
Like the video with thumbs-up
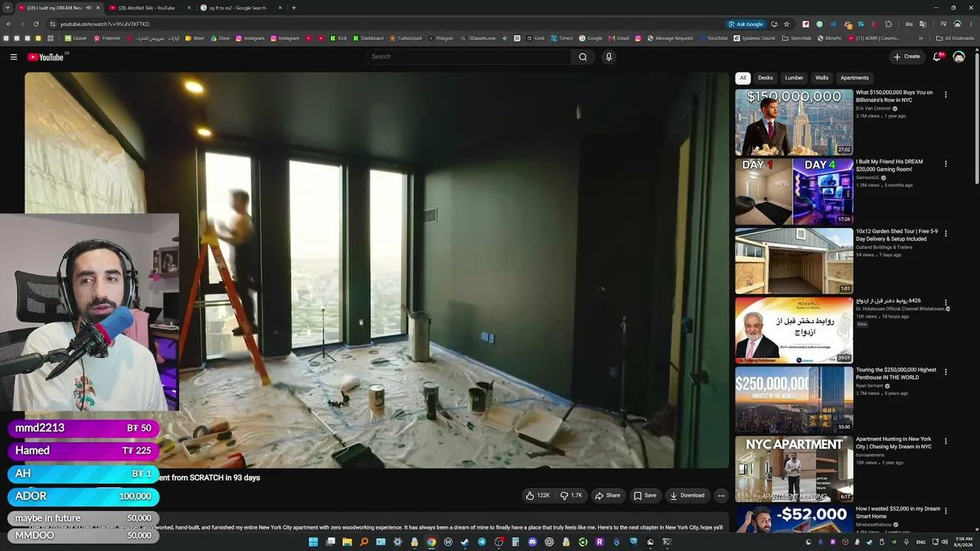(x=537, y=495)
